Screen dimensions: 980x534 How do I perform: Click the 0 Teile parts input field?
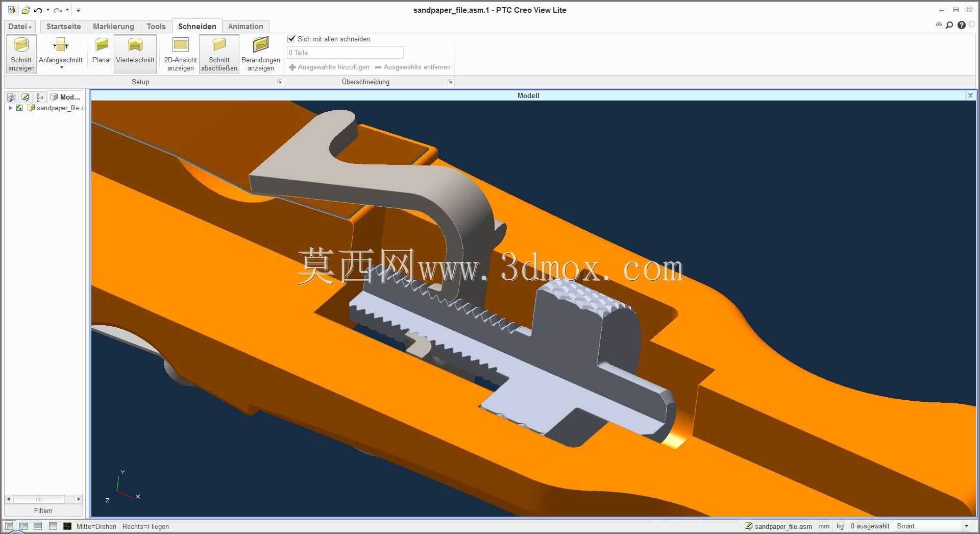[345, 53]
